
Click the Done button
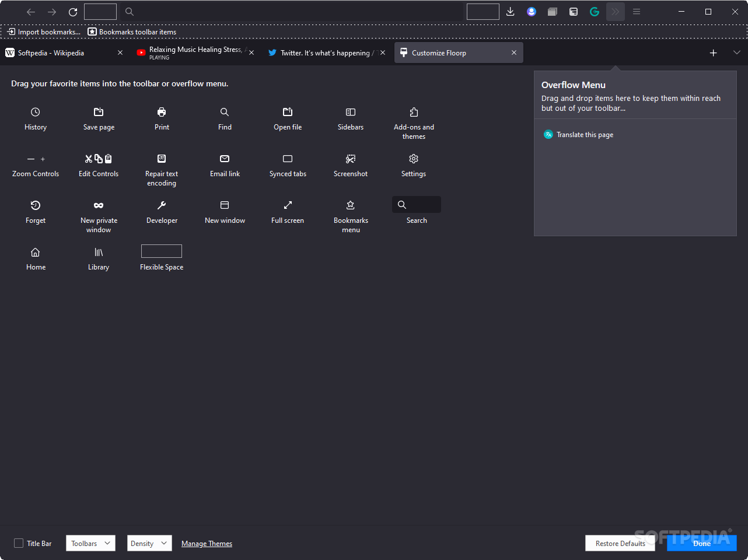click(x=702, y=543)
